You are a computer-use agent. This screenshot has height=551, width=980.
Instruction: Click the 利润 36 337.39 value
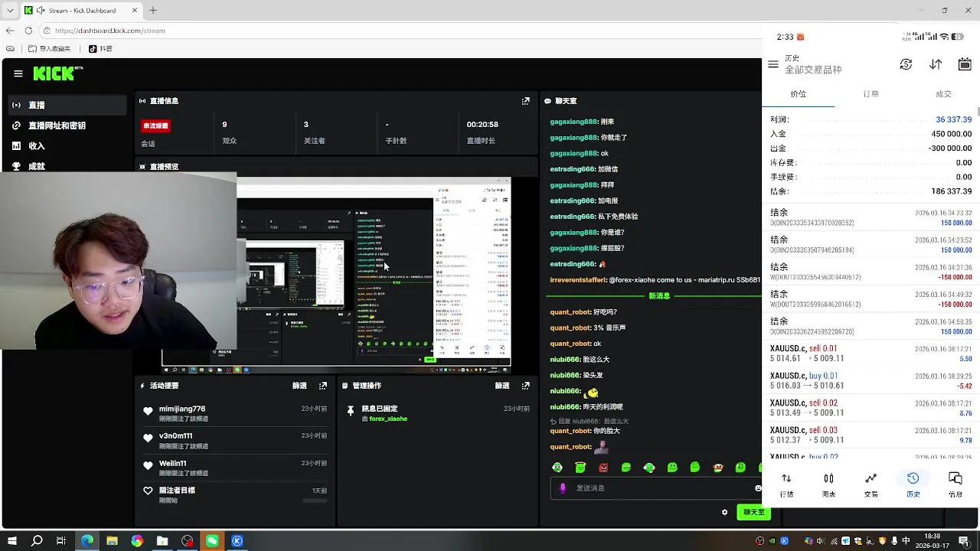click(x=953, y=119)
